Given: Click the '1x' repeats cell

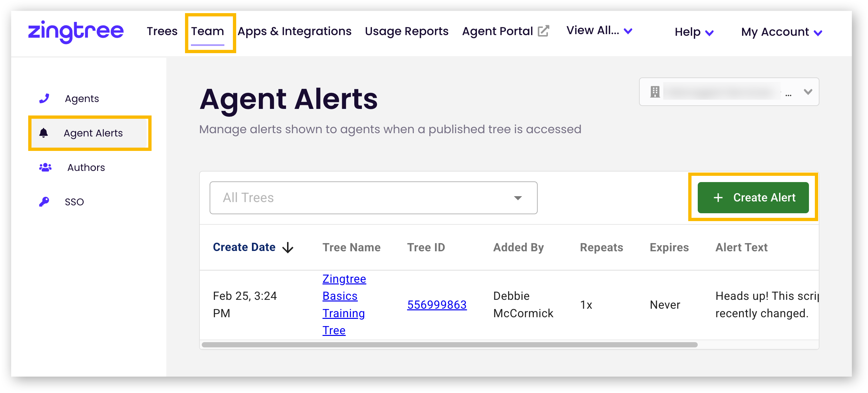Looking at the screenshot, I should 586,305.
